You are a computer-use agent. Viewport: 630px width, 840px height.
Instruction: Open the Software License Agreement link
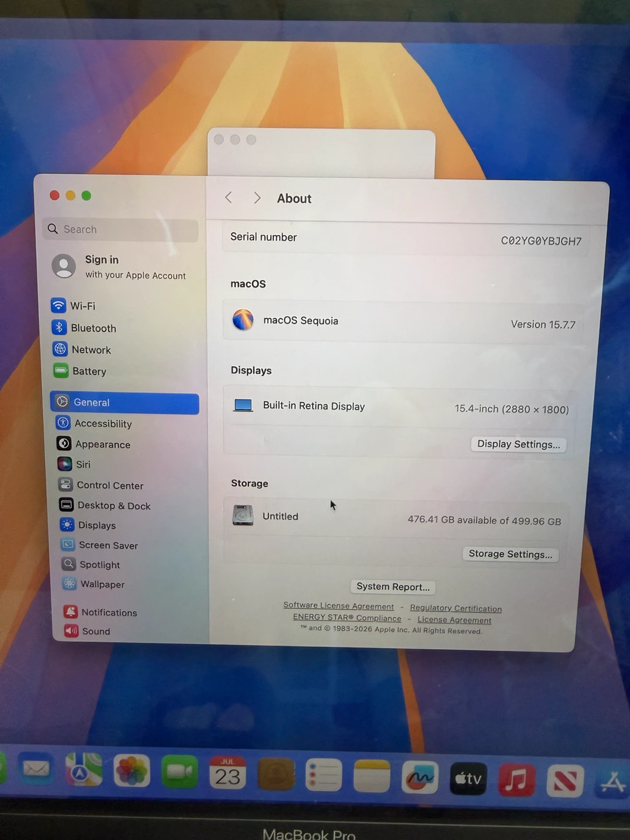338,606
